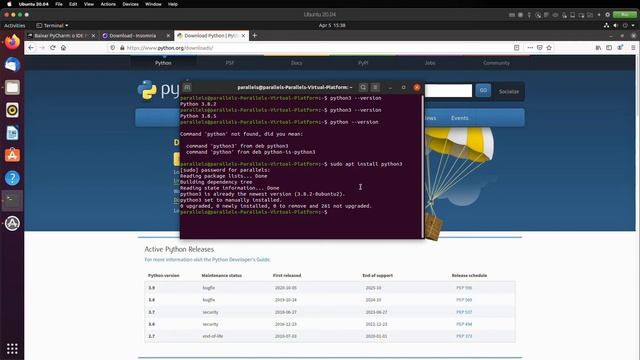Image resolution: width=640 pixels, height=360 pixels.
Task: Open the Help icon in the dock
Action: click(x=12, y=178)
